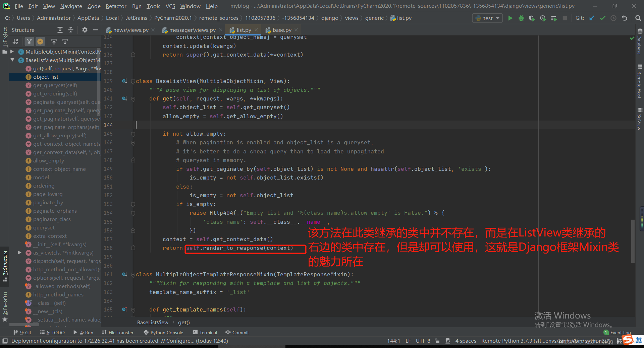Toggle autoscroll from source icon
This screenshot has width=644, height=348.
65,42
